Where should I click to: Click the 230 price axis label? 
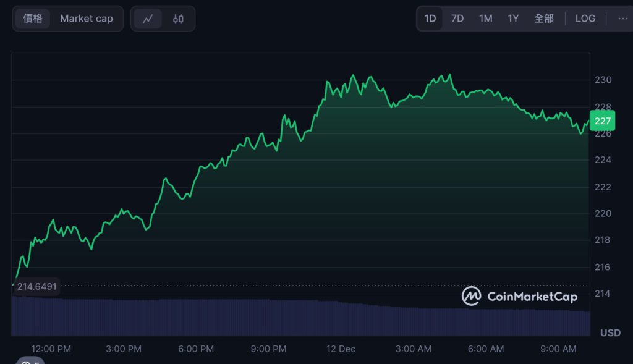click(603, 80)
